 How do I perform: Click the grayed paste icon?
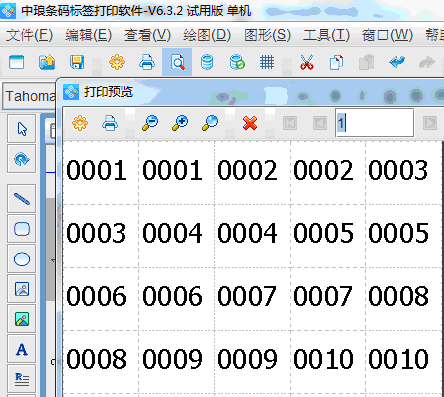coord(366,62)
